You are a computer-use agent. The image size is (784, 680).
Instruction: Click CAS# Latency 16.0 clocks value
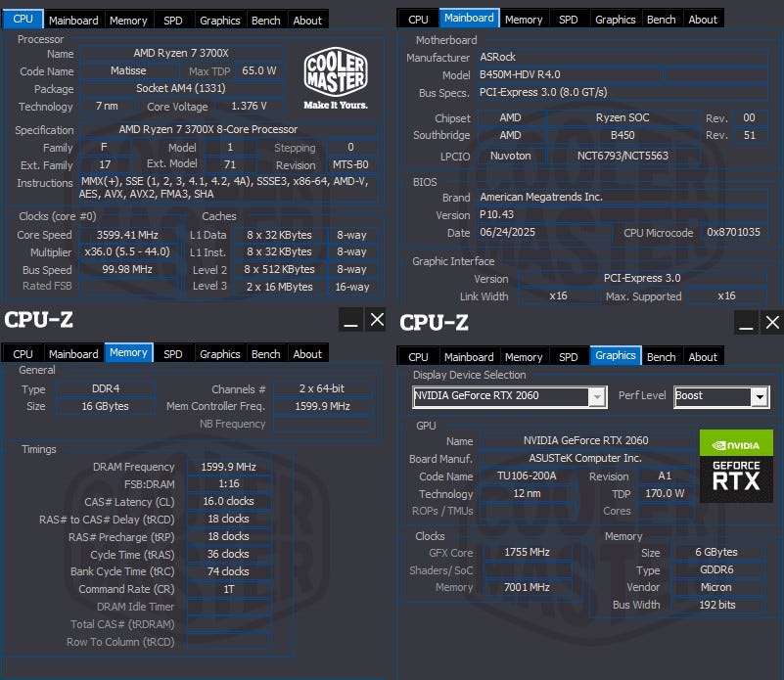pyautogui.click(x=228, y=501)
